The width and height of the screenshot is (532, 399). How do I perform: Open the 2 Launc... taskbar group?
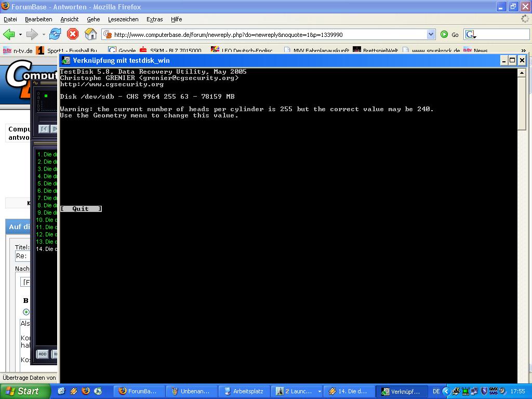tap(297, 391)
